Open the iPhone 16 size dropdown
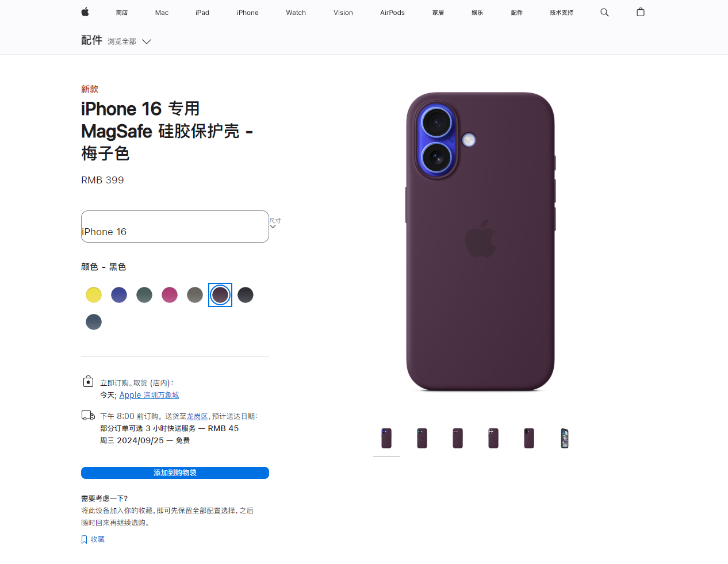The height and width of the screenshot is (564, 728). tap(175, 227)
